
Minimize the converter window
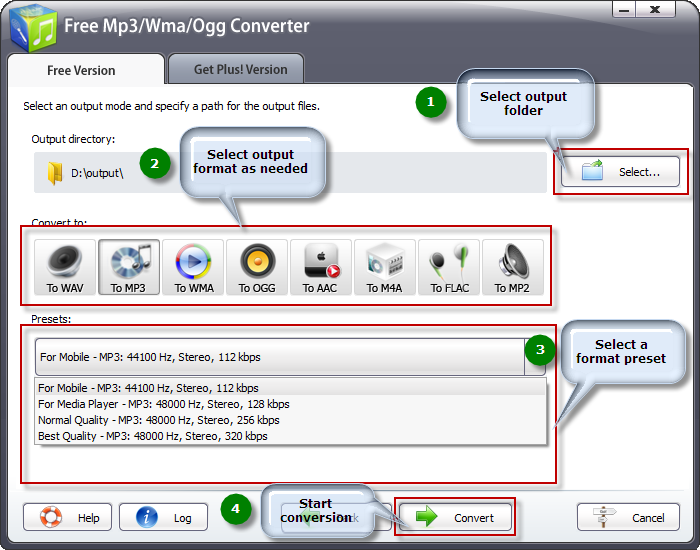coord(624,9)
